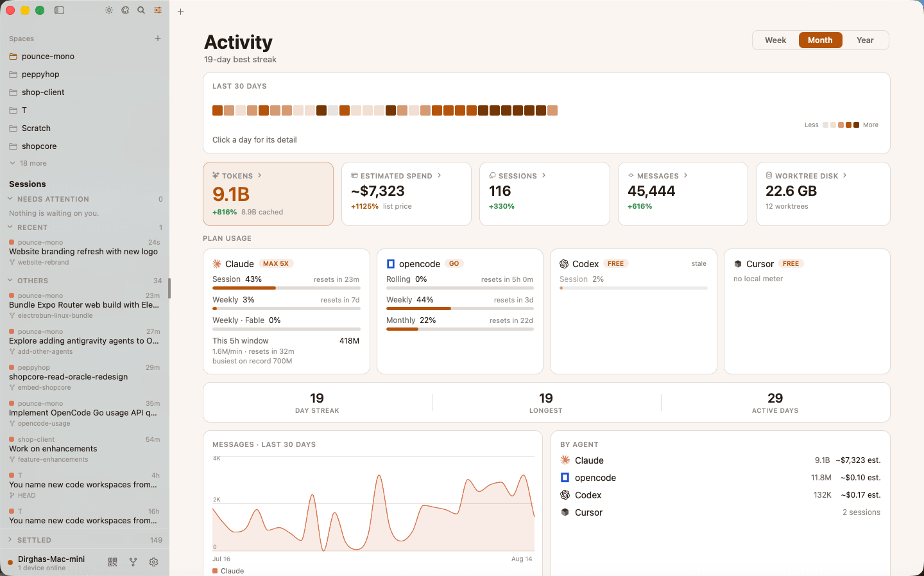924x576 pixels.
Task: Open shopcore-read-oracle-redesign session
Action: click(85, 377)
